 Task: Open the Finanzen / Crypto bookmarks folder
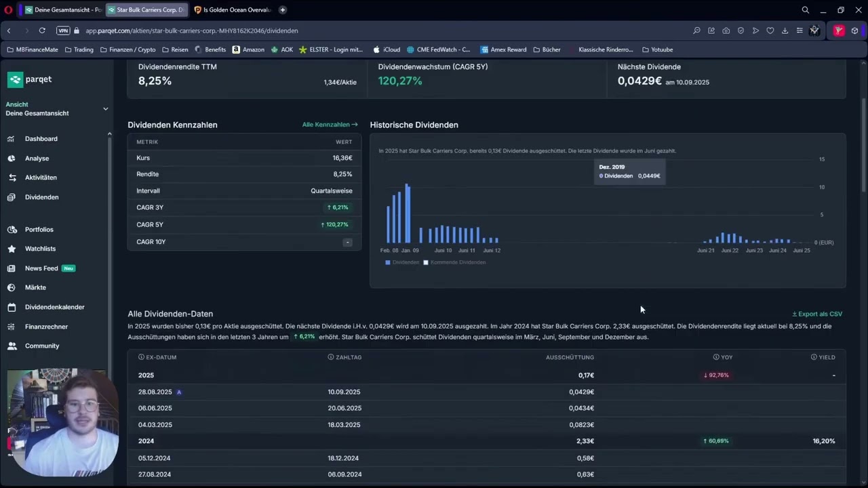pos(127,49)
